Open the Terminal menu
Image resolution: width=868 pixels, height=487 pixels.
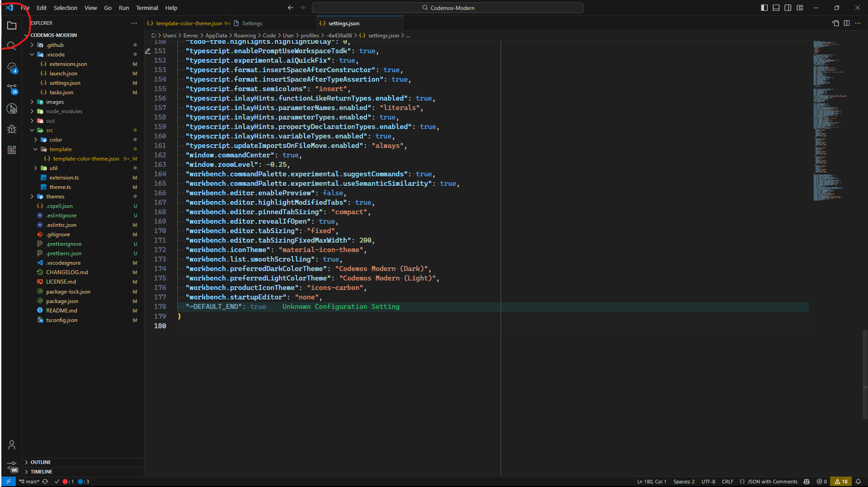146,8
